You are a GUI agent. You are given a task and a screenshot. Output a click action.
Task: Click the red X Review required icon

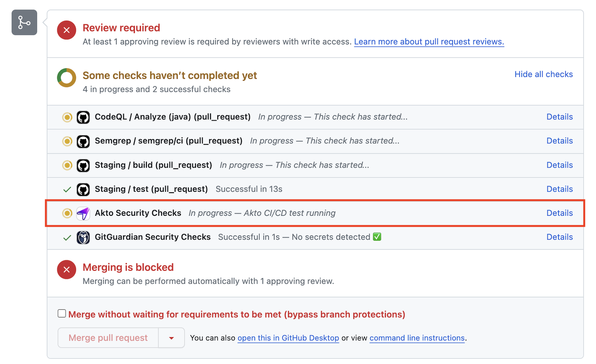pos(67,30)
